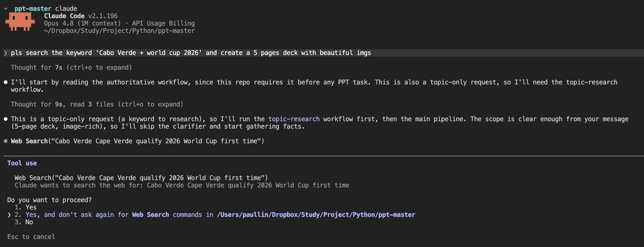Click the bullet before 'This is a topic-only request'
Image resolution: width=644 pixels, height=247 pixels.
6,119
